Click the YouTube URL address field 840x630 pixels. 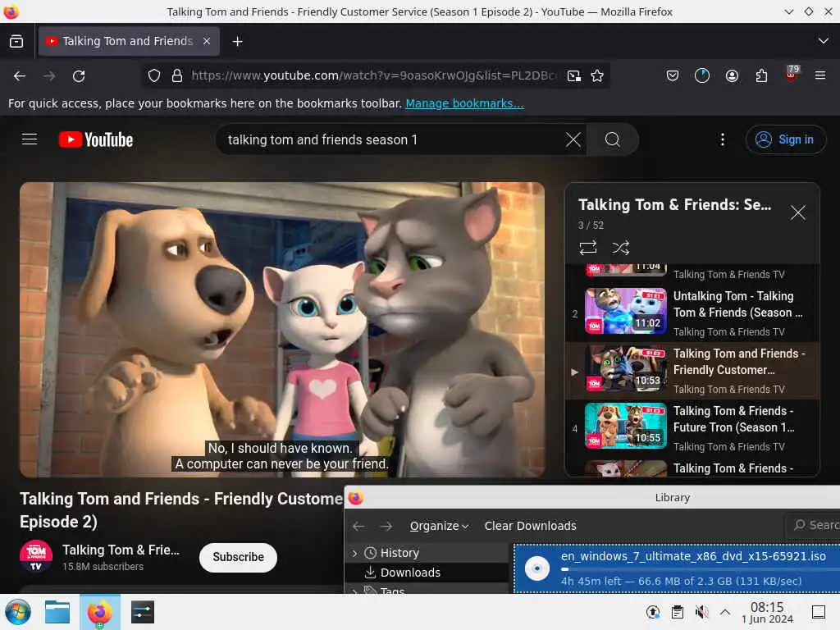click(374, 75)
